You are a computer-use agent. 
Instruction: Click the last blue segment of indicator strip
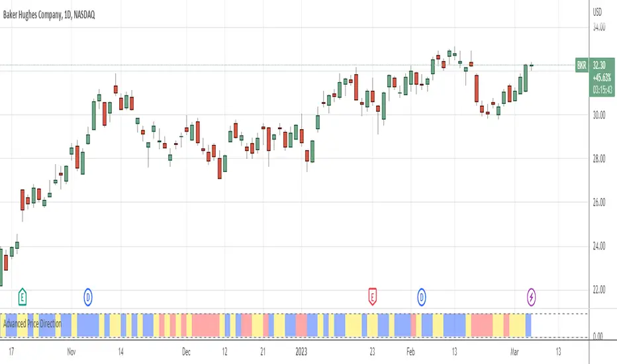528,324
